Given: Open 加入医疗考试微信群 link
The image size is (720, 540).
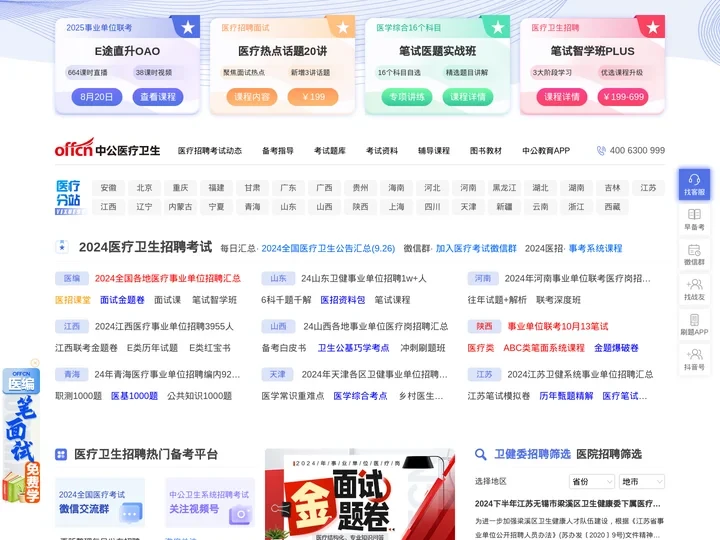Looking at the screenshot, I should tap(476, 248).
